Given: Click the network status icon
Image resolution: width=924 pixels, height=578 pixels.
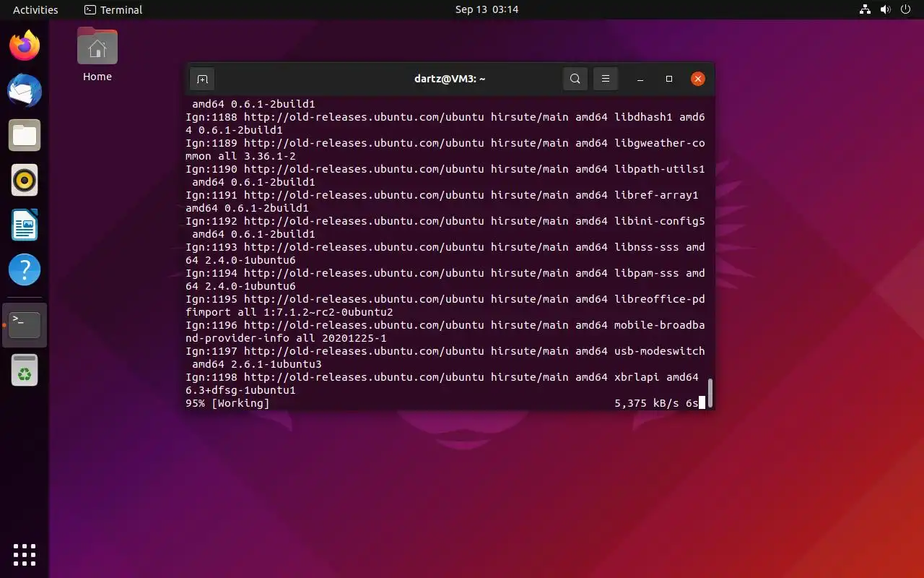Looking at the screenshot, I should point(865,9).
